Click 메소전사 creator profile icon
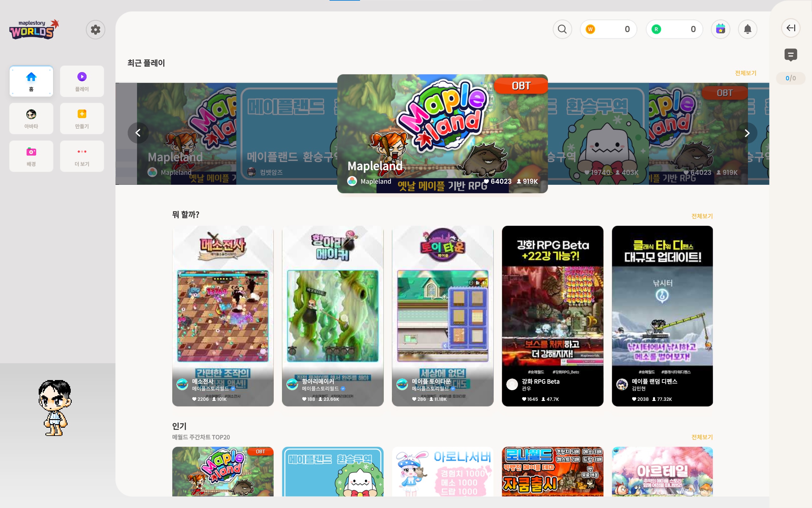Screen dimensions: 812x508 point(182,384)
